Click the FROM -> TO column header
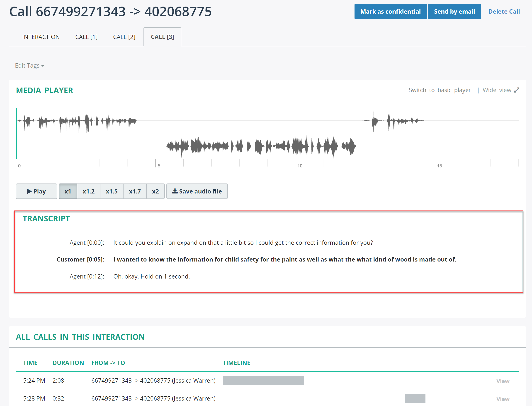Screen dimensions: 532x406 108,362
